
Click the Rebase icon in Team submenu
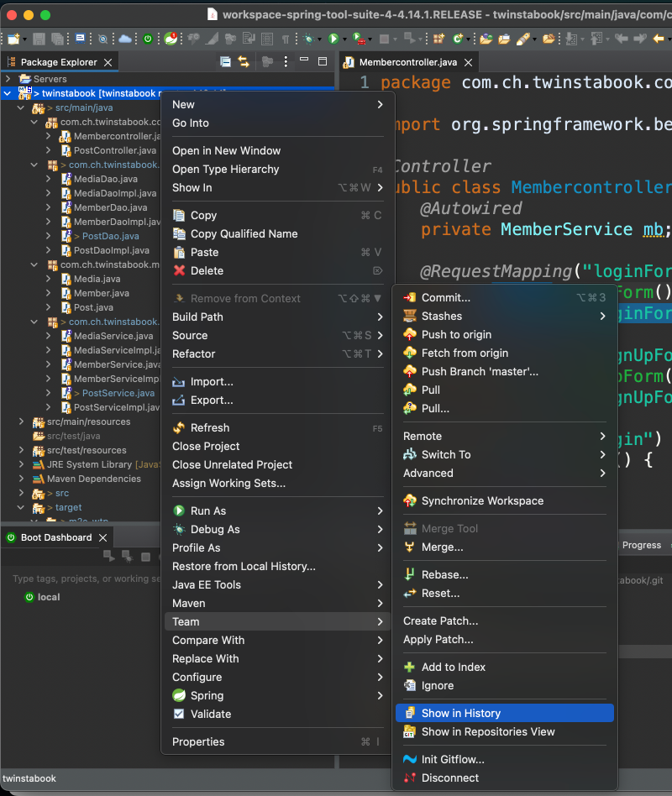pos(409,574)
